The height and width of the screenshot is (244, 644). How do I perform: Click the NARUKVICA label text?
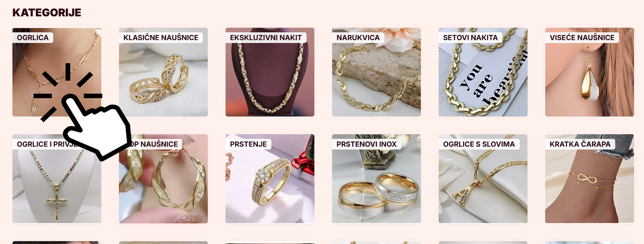[x=358, y=38]
